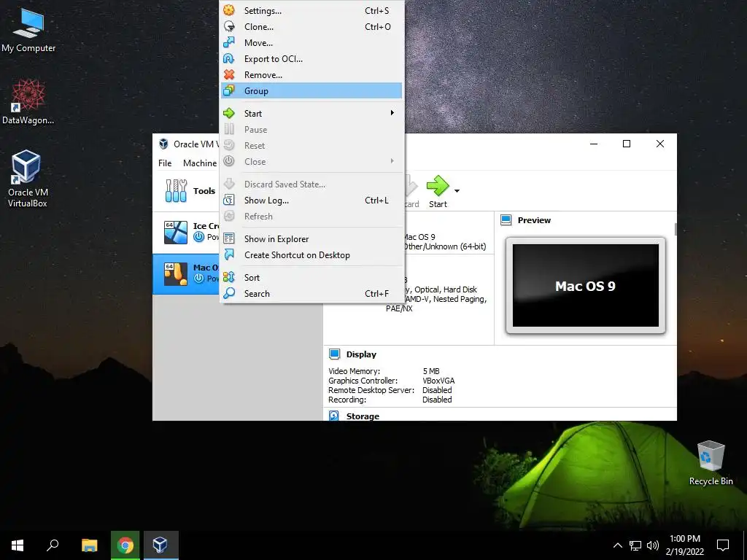Click the VBoxVGA graphics controller value

pos(438,381)
